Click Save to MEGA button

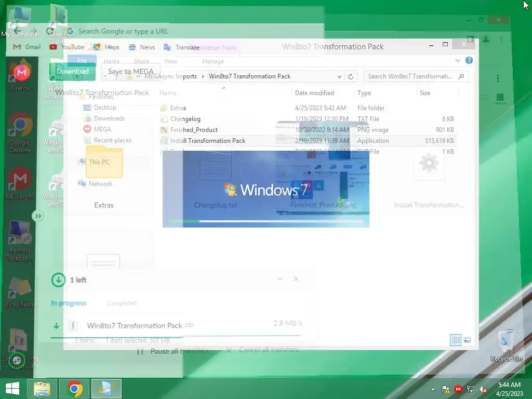click(x=130, y=72)
